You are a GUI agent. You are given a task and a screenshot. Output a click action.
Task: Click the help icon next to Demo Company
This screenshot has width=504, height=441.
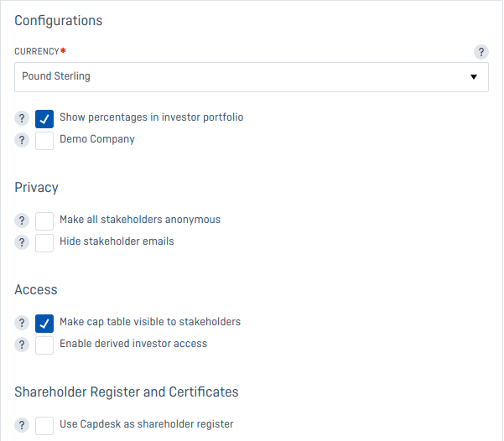[22, 140]
